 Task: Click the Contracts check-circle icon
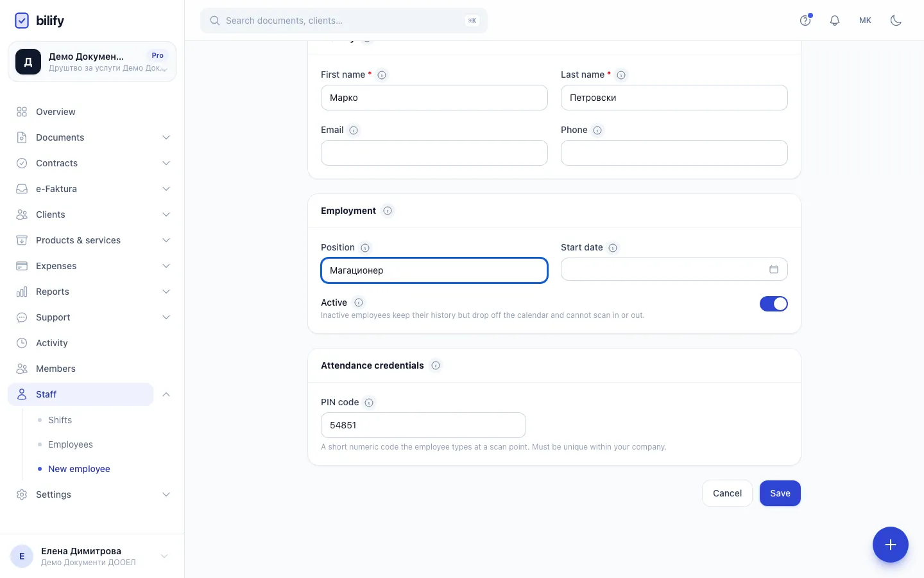coord(22,163)
